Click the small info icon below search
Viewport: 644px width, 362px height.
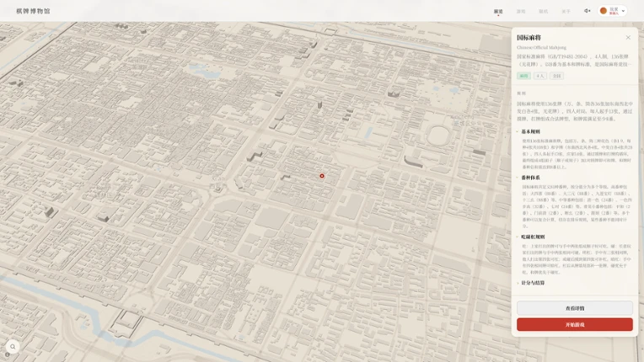[8, 354]
